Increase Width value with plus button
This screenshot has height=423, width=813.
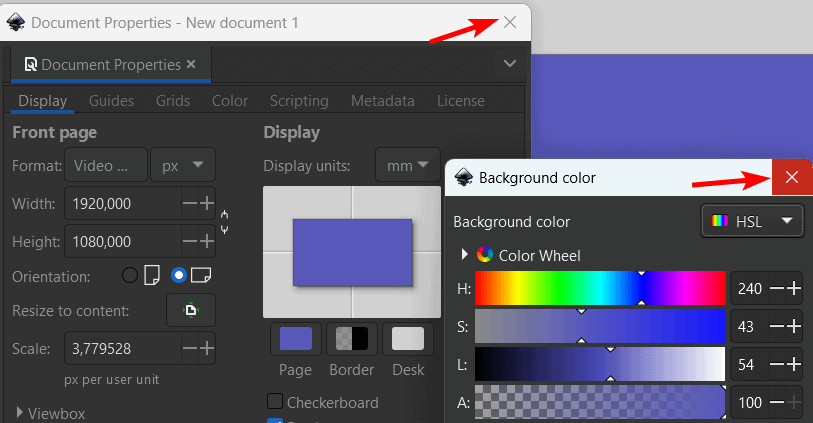coord(207,203)
